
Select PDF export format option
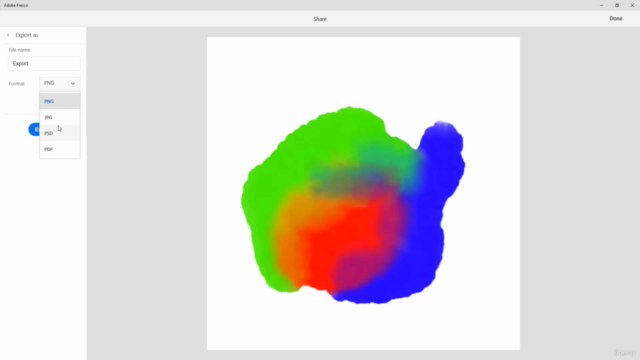click(60, 149)
